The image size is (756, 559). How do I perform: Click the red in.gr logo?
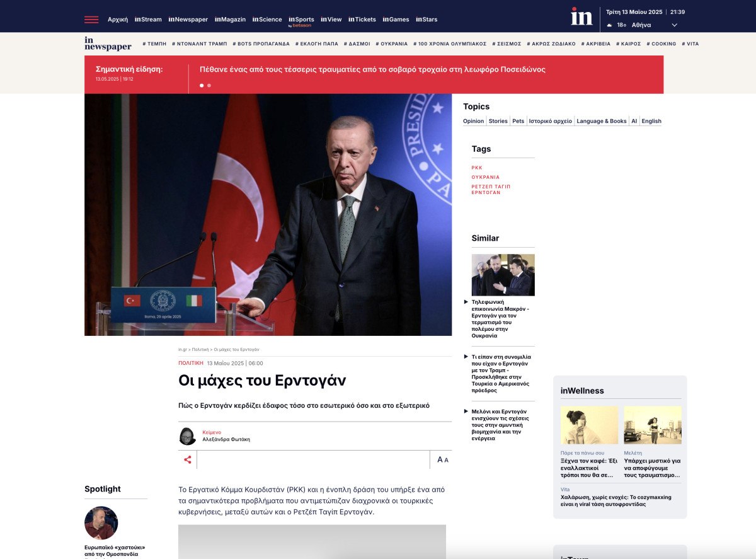[581, 16]
